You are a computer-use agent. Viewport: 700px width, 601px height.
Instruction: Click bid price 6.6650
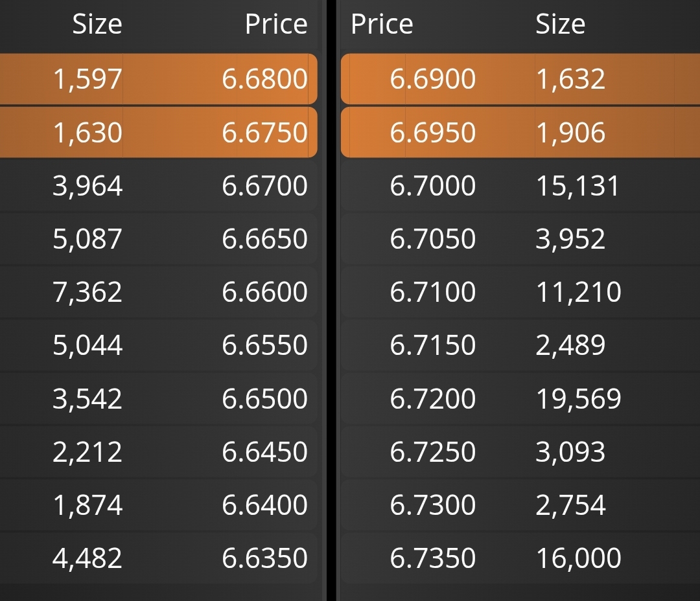[x=264, y=239]
